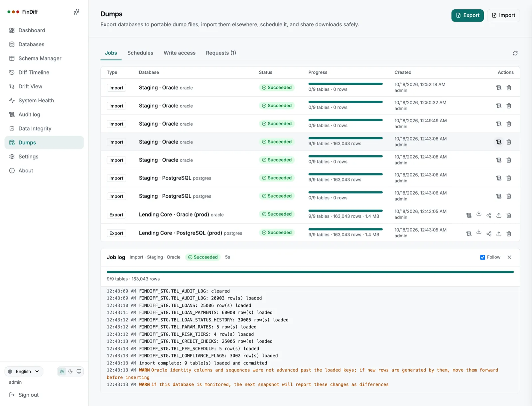
Task: Open the Write access tab
Action: [180, 53]
